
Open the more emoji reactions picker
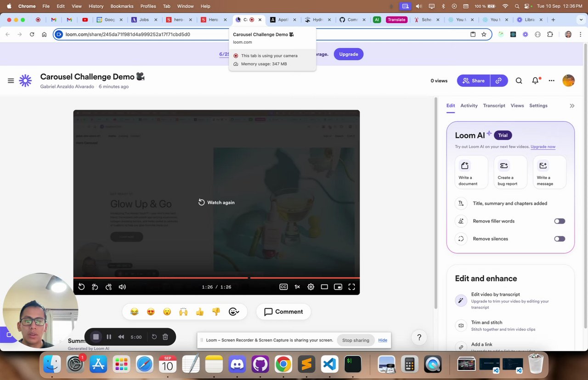(234, 312)
